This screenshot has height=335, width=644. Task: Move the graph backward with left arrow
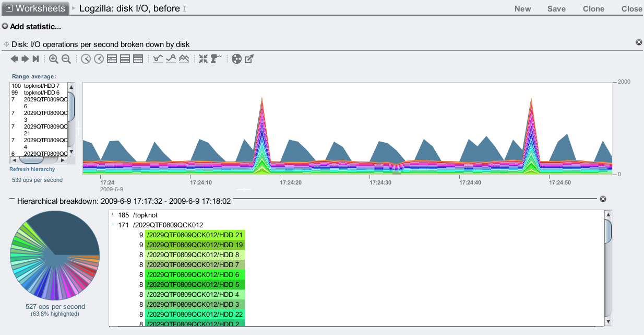coord(14,59)
